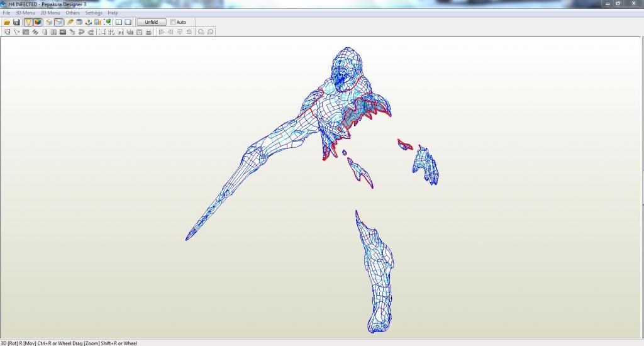Click the align right icon

tap(170, 32)
